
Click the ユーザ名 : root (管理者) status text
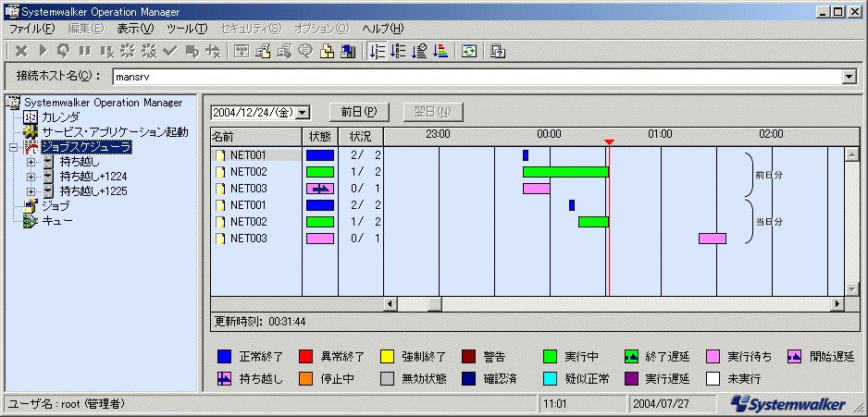[x=66, y=404]
